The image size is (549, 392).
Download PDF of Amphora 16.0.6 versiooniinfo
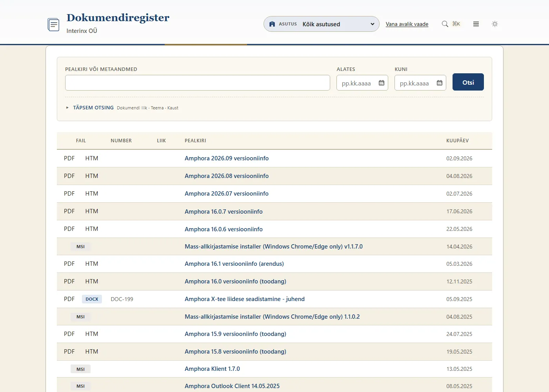coord(69,229)
